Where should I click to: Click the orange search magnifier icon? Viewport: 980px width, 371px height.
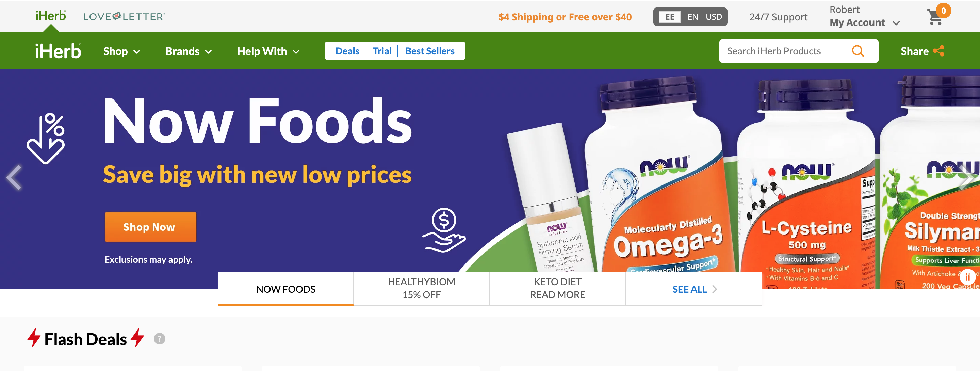(858, 51)
